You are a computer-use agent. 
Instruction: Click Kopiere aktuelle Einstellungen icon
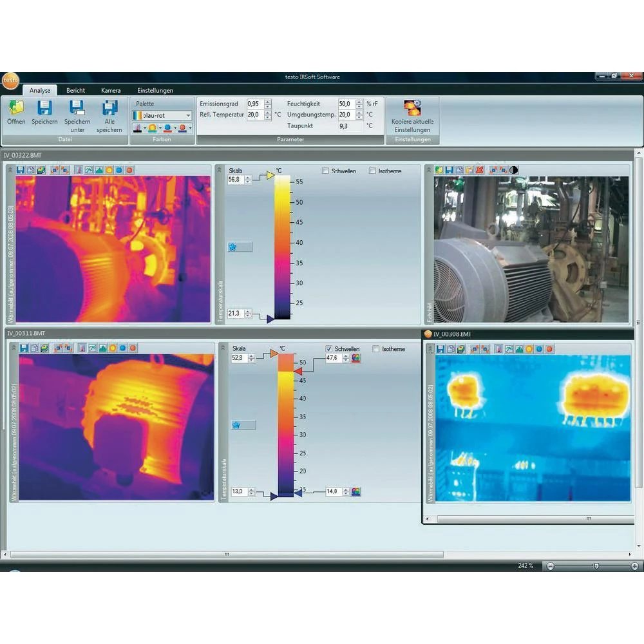pos(412,108)
